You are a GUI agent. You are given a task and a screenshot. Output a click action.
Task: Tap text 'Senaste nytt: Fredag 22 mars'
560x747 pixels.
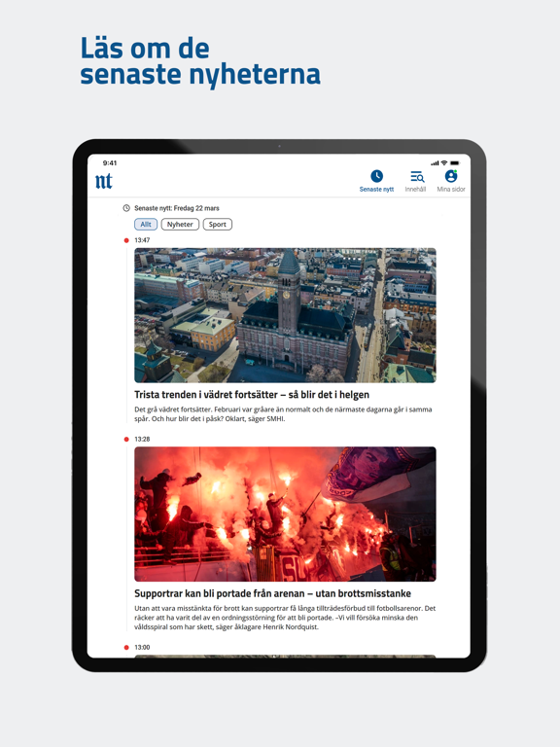(177, 208)
